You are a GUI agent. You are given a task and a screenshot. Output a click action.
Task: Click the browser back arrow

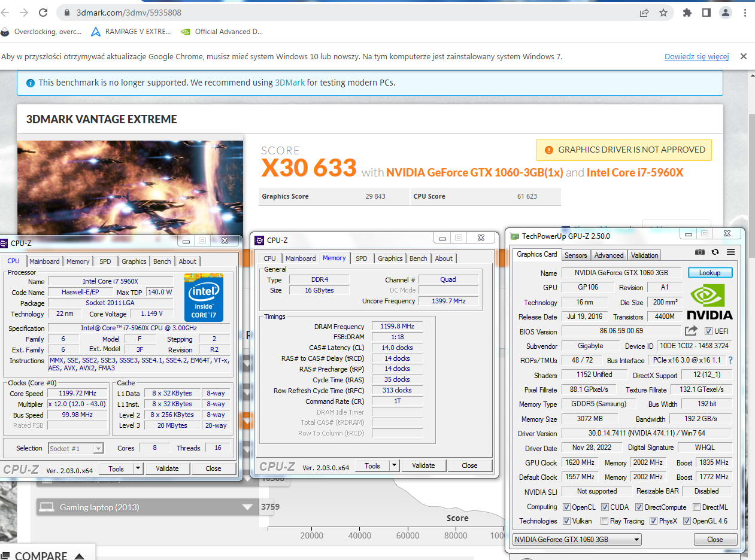pos(5,13)
